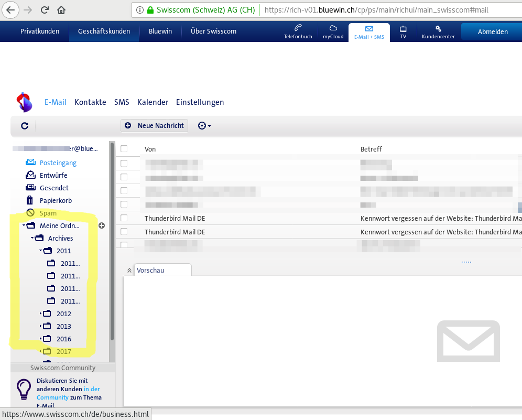
Task: Switch to the Kalender tab
Action: 153,102
